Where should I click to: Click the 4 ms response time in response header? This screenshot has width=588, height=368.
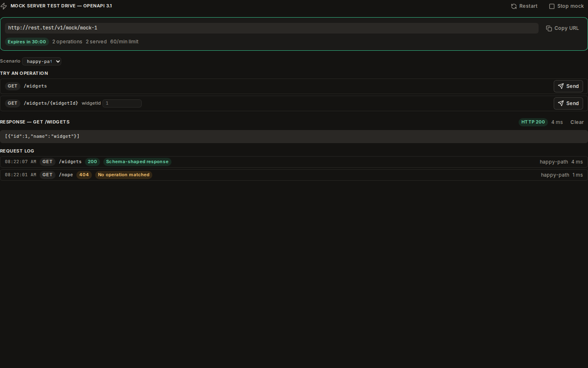557,122
